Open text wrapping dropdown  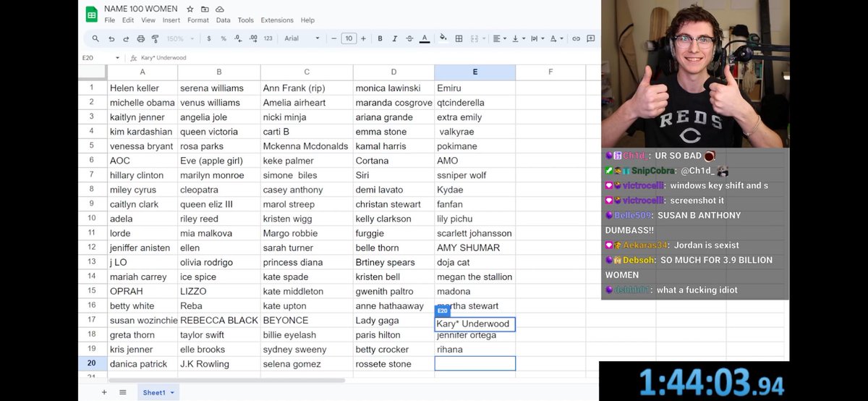click(537, 38)
